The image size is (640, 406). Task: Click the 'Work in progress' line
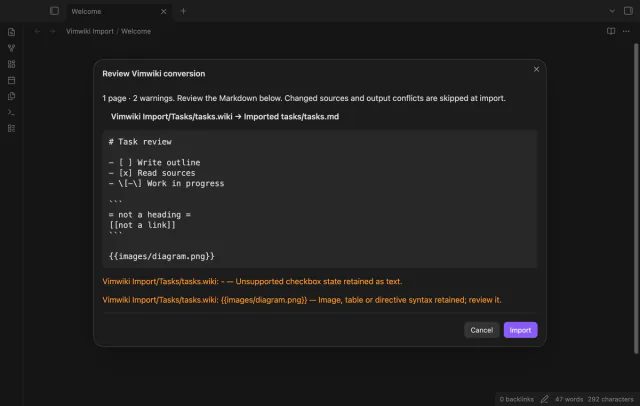click(x=166, y=183)
